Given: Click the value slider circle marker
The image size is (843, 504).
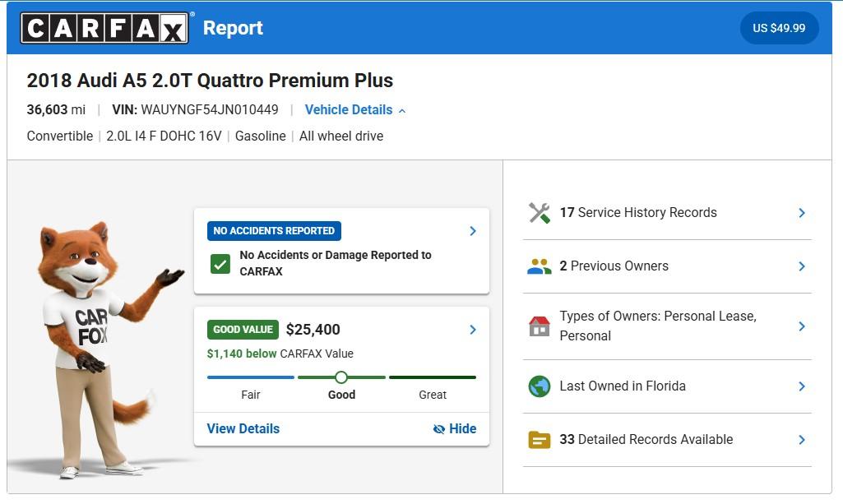Looking at the screenshot, I should tap(340, 377).
